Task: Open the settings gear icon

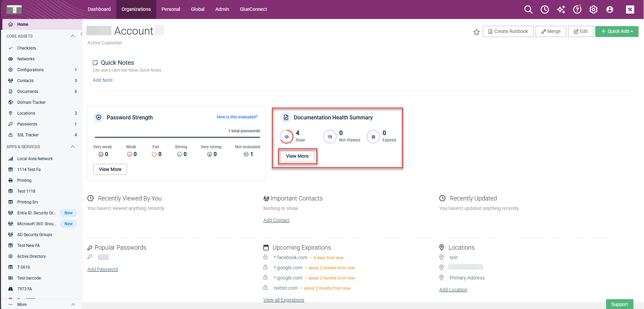Action: (593, 9)
